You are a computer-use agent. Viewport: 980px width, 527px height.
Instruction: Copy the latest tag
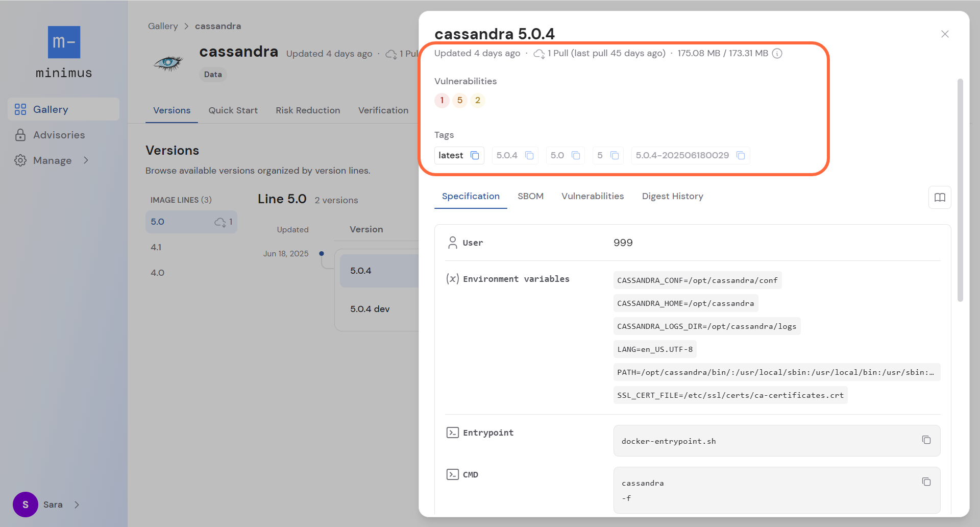coord(475,155)
